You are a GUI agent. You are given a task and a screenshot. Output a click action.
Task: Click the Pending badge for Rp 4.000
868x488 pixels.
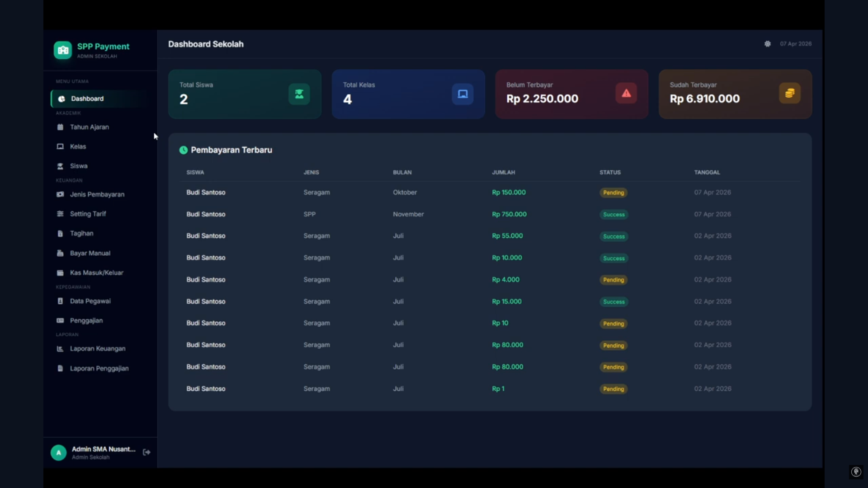[613, 280]
